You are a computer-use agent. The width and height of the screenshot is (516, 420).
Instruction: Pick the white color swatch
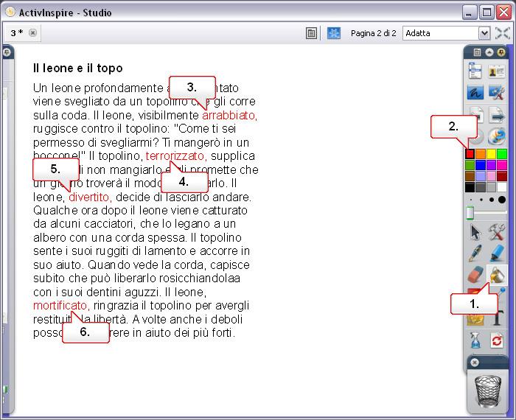coord(502,187)
